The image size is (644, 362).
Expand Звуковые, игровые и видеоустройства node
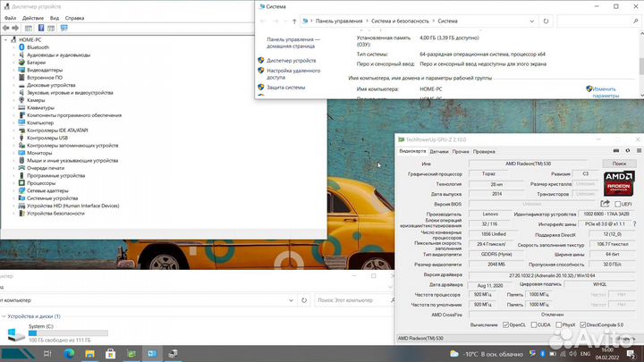tap(13, 93)
